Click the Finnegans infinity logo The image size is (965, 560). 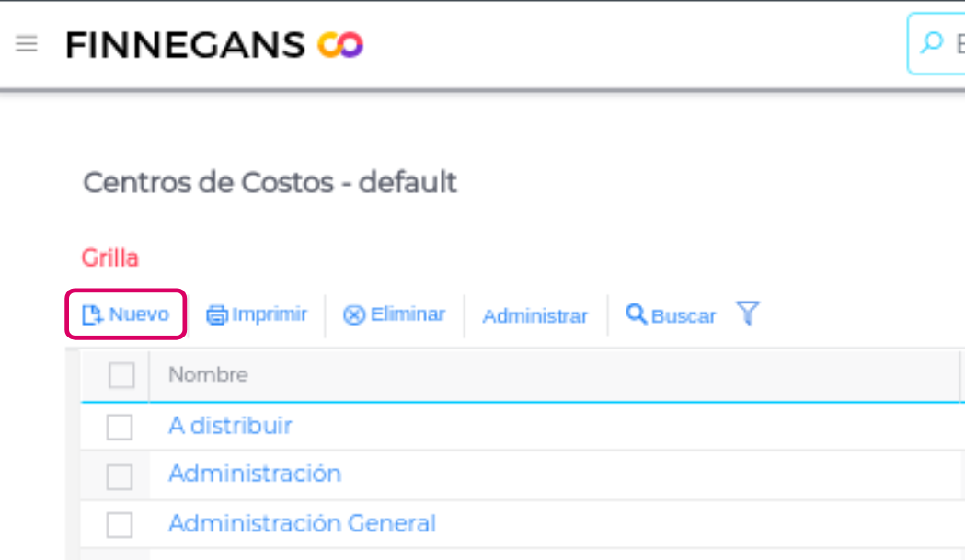(340, 44)
